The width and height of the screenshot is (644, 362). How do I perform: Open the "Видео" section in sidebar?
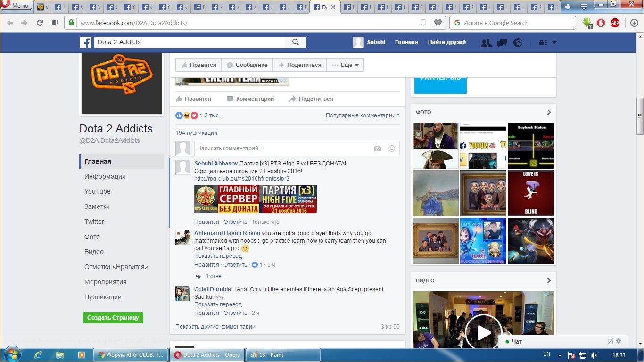(x=94, y=252)
